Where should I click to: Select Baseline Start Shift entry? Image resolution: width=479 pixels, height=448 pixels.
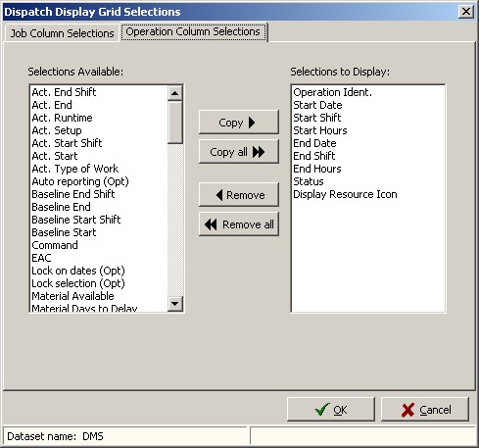[x=76, y=220]
